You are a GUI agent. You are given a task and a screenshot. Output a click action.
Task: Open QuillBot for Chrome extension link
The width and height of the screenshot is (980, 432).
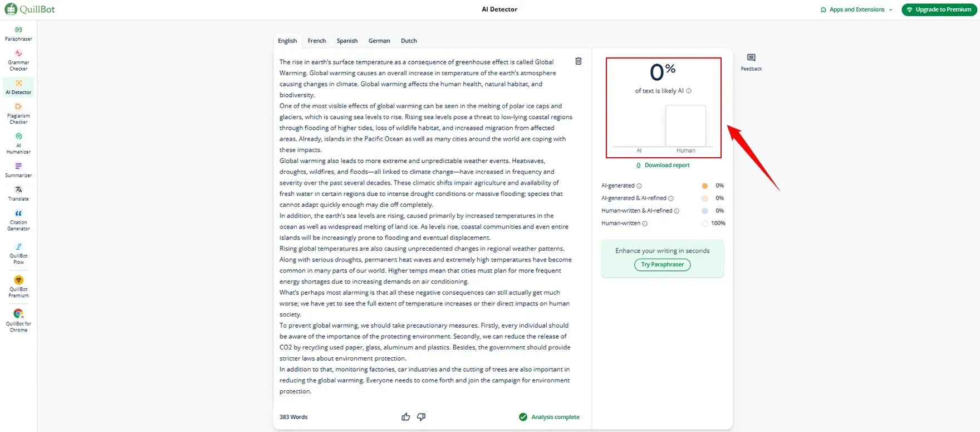[18, 321]
